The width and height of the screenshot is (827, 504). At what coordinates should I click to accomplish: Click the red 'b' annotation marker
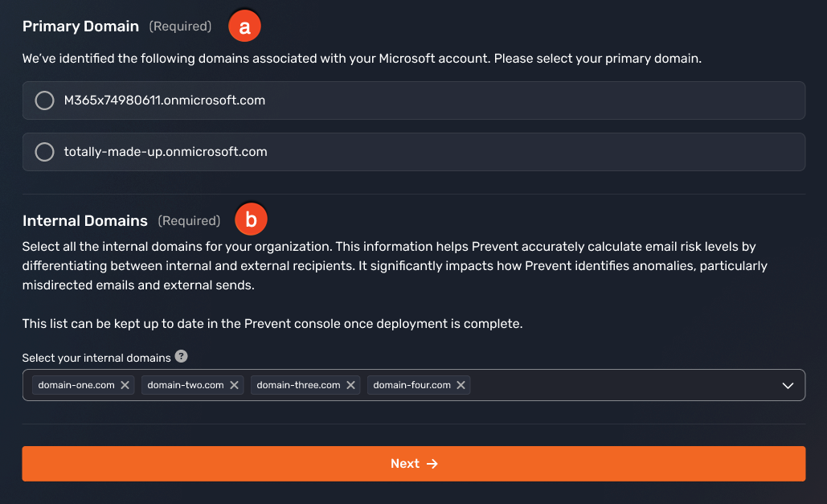pos(251,218)
